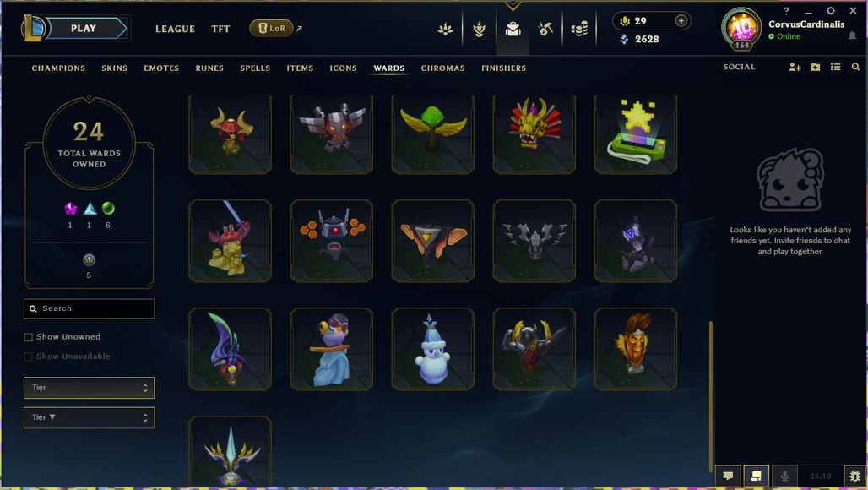Open the Emotes tab
Viewport: 868px width, 490px height.
pos(161,68)
